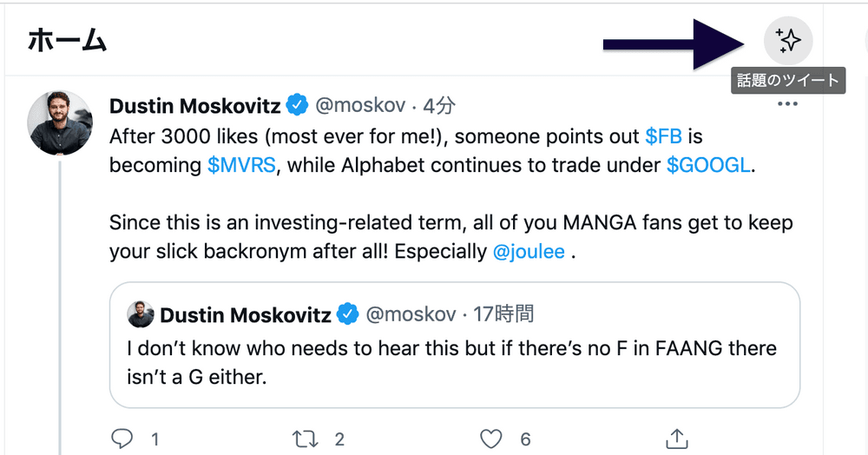Click verified badge in quoted tweet

349,314
